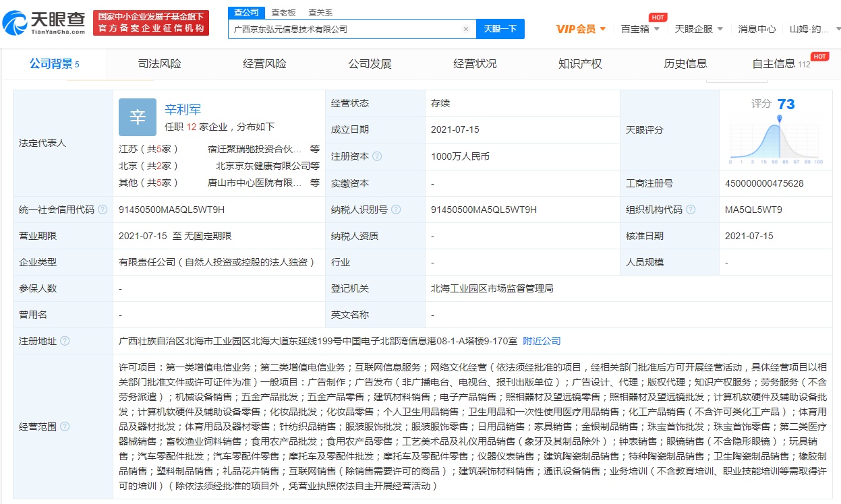
Task: Open help icon next to 纳税人识别号
Action: [396, 210]
